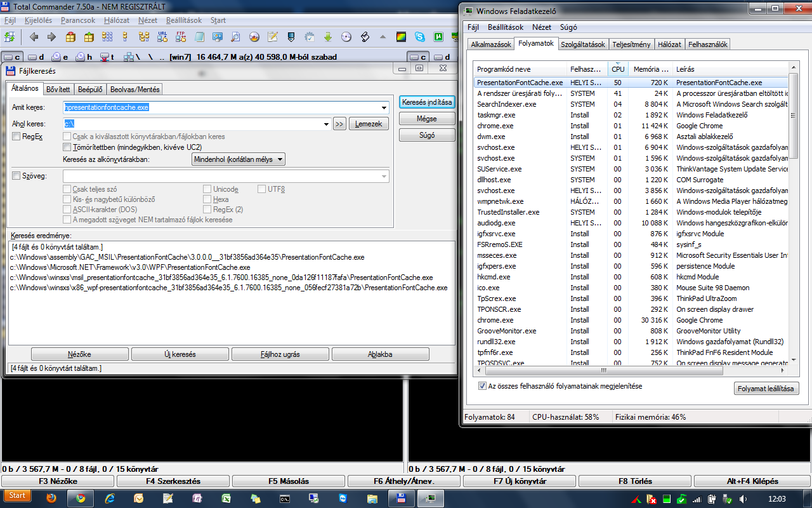Viewport: 812px width, 508px height.
Task: Open the URL connection toolbar icon
Action: point(163,37)
